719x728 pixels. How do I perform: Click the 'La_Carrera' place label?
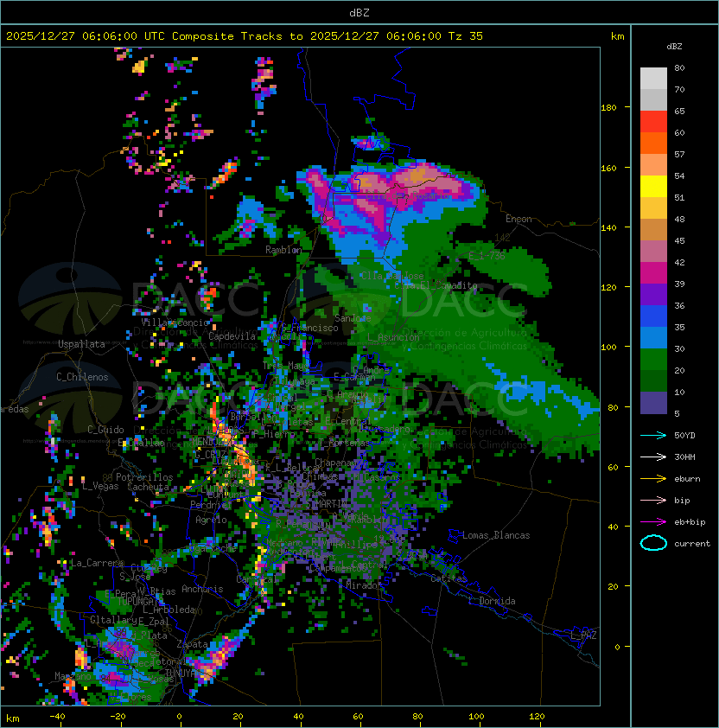point(98,563)
